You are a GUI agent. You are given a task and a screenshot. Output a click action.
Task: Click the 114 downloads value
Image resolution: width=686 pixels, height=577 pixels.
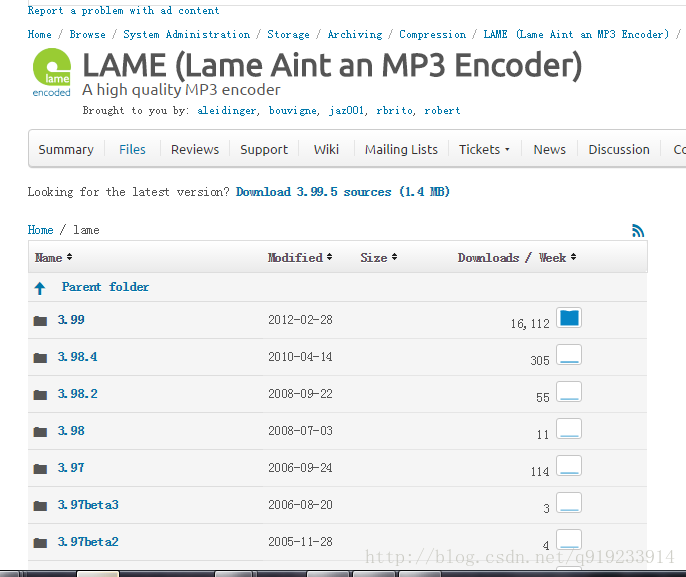[x=540, y=472]
